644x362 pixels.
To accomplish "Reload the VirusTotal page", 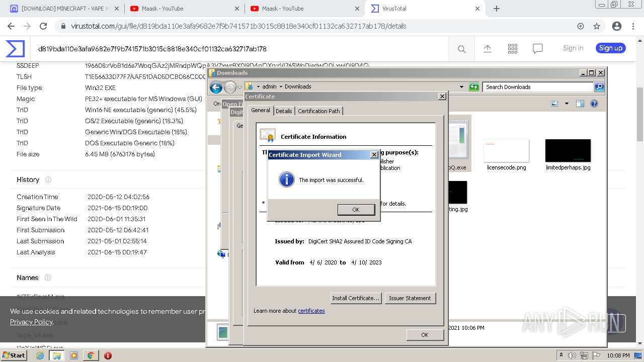I will 43,26.
